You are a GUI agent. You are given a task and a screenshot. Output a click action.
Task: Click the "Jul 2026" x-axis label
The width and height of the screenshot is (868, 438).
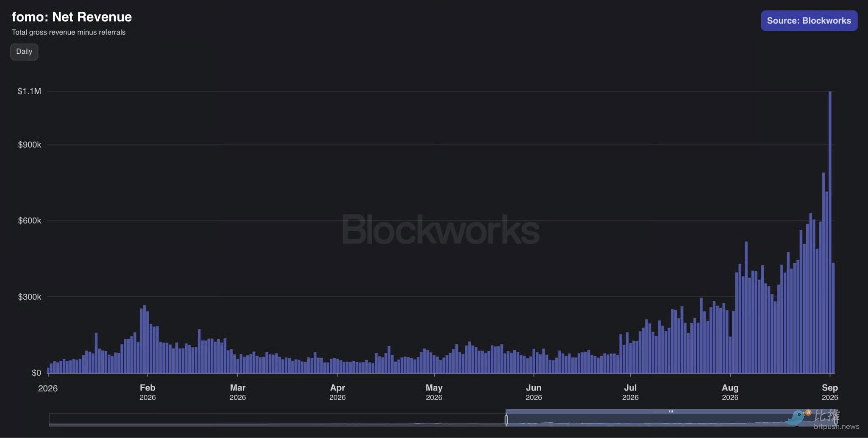click(630, 392)
